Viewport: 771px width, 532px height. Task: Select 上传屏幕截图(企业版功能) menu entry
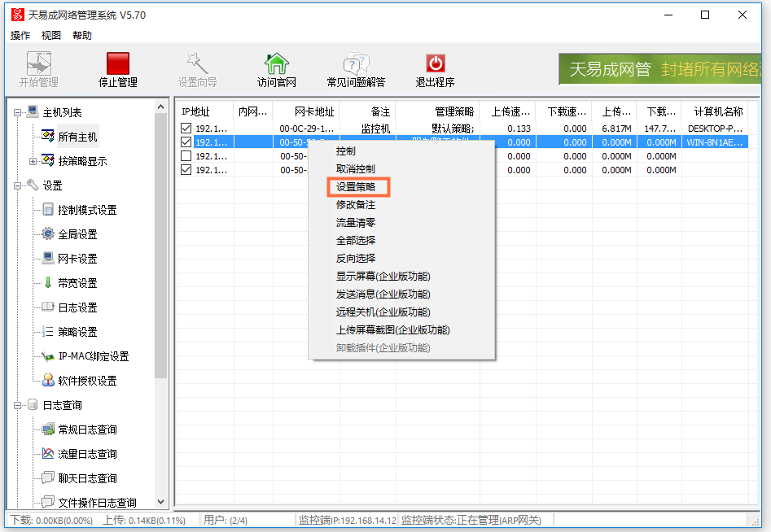click(401, 329)
